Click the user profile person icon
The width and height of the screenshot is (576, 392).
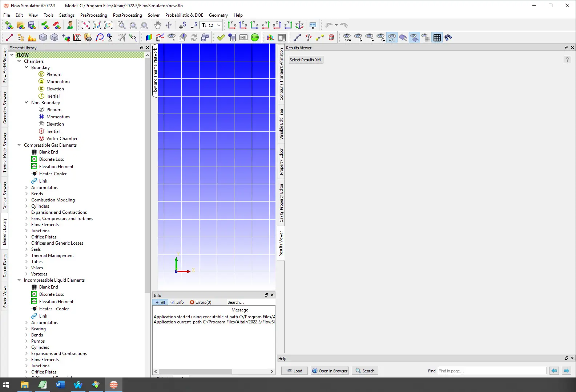pyautogui.click(x=70, y=25)
